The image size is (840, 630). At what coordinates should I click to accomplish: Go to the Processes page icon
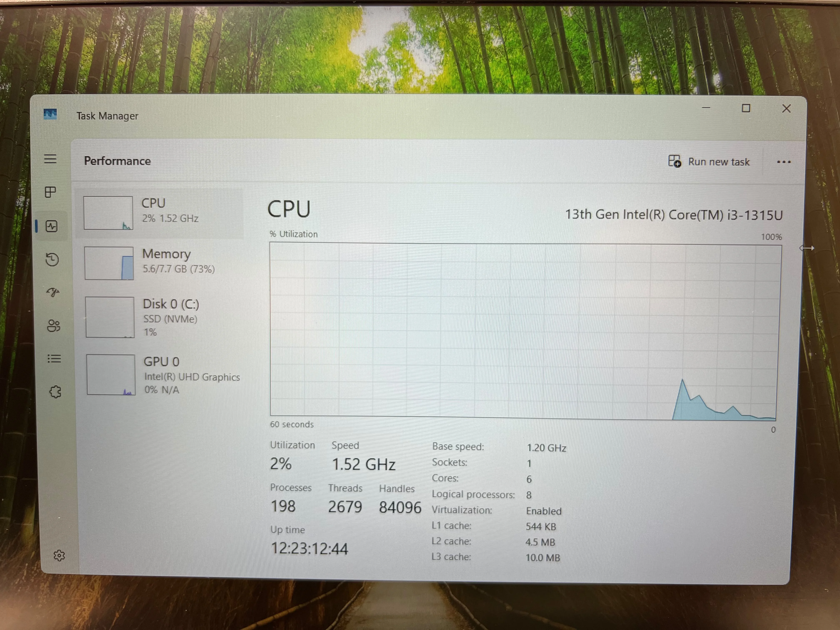(50, 192)
